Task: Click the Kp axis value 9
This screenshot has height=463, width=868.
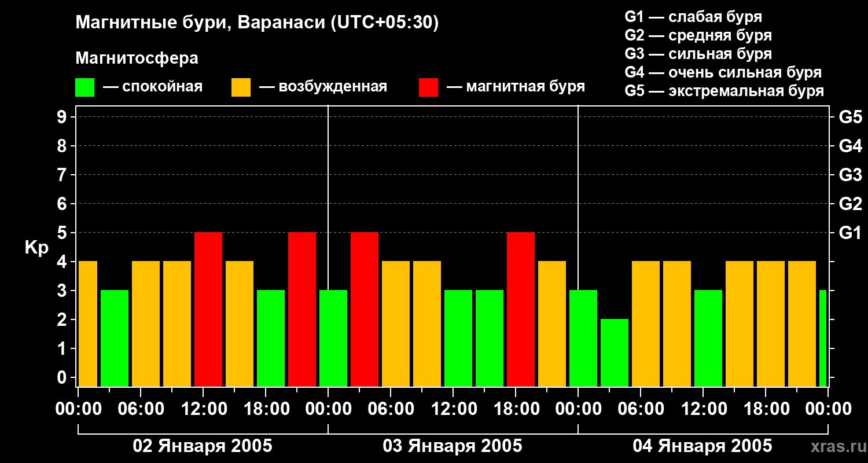Action: pos(63,117)
